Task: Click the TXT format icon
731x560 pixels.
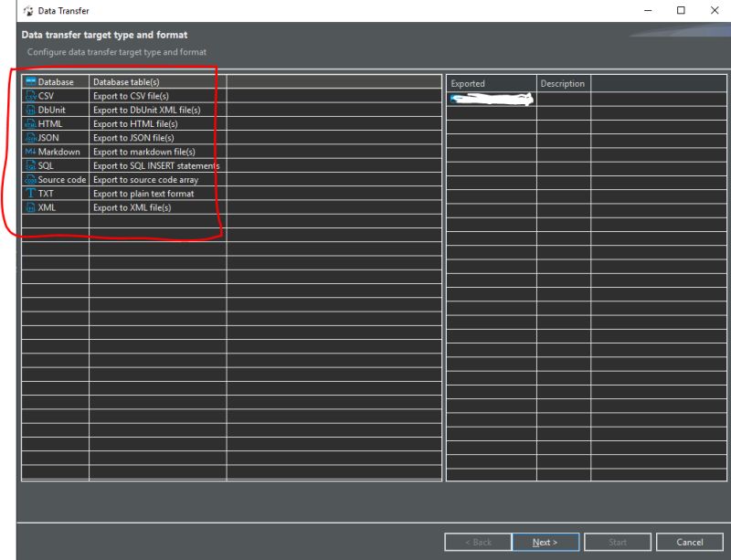Action: pyautogui.click(x=30, y=193)
